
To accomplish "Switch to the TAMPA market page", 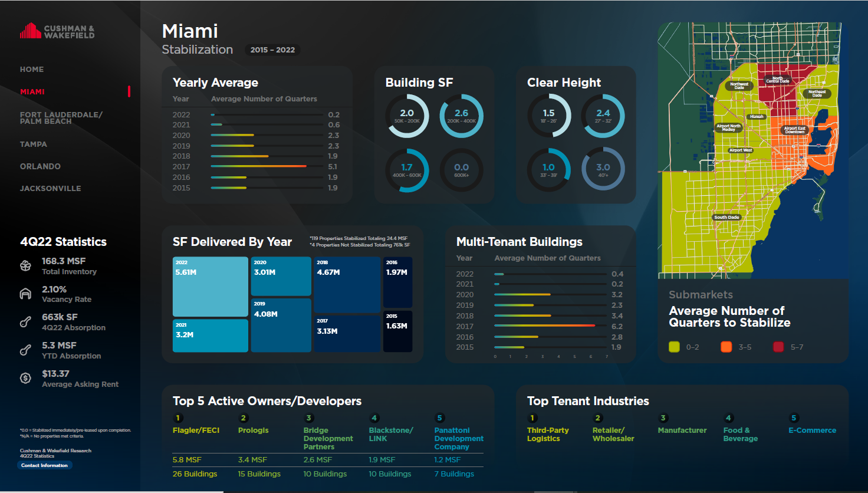I will (34, 144).
